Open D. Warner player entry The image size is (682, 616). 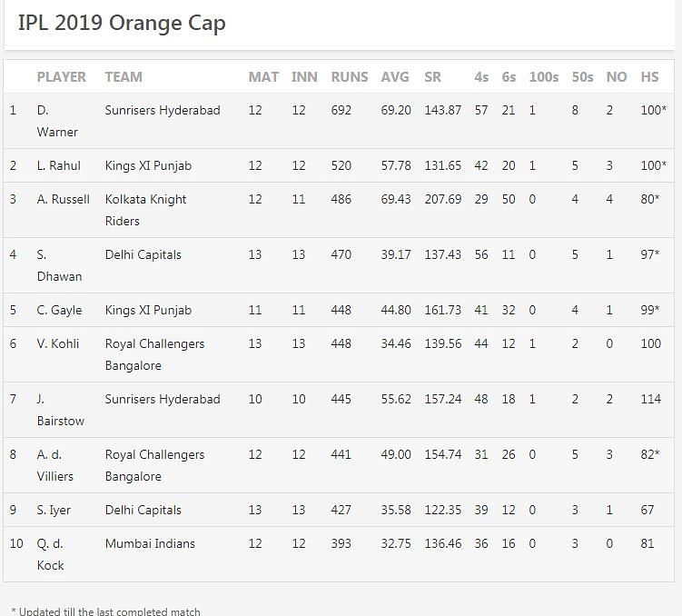(x=57, y=121)
